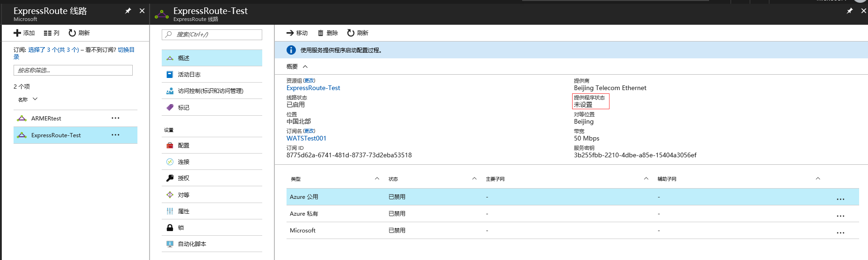
Task: Click the 添加 (Add) plus icon
Action: [x=17, y=33]
